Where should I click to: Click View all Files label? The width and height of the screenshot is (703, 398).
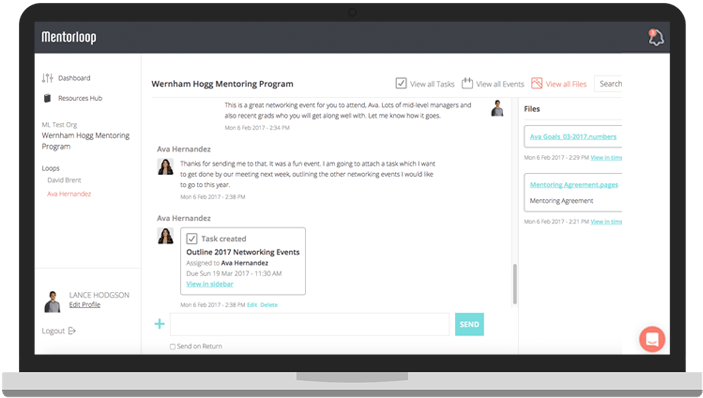pos(566,84)
